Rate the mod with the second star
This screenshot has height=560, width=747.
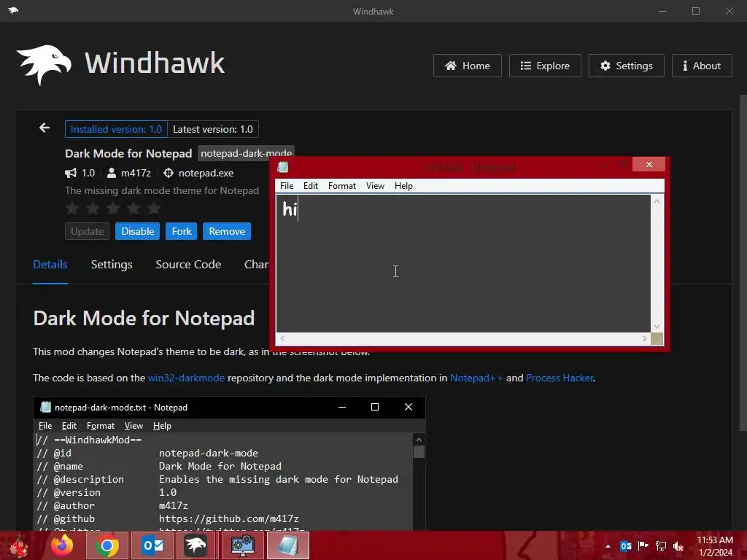(93, 208)
